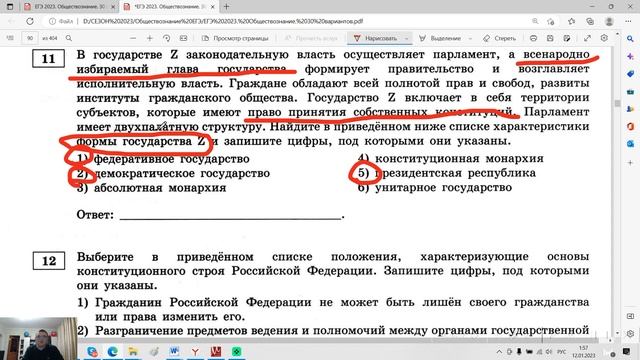Open the notifications icon in taskbar
The image size is (640, 360).
pos(627,351)
